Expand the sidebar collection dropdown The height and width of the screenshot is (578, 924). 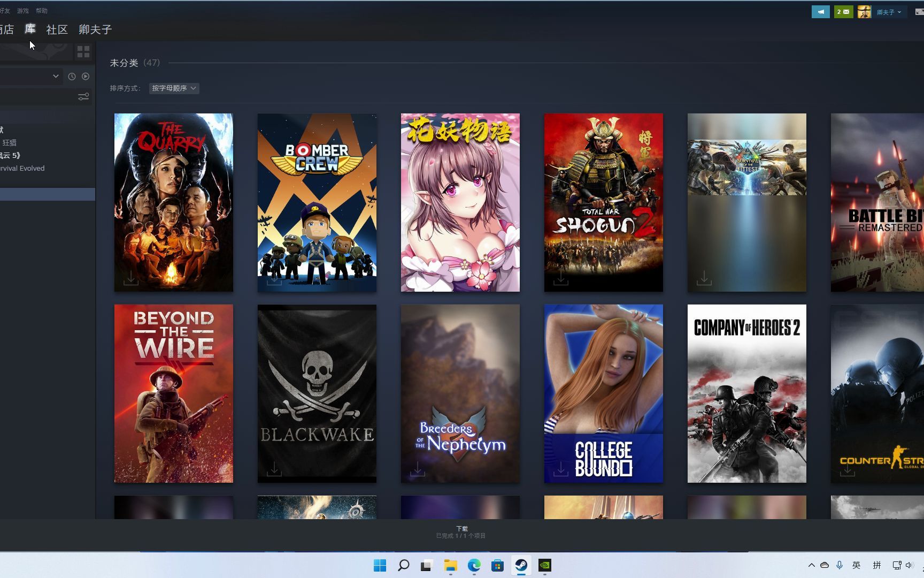click(x=56, y=77)
